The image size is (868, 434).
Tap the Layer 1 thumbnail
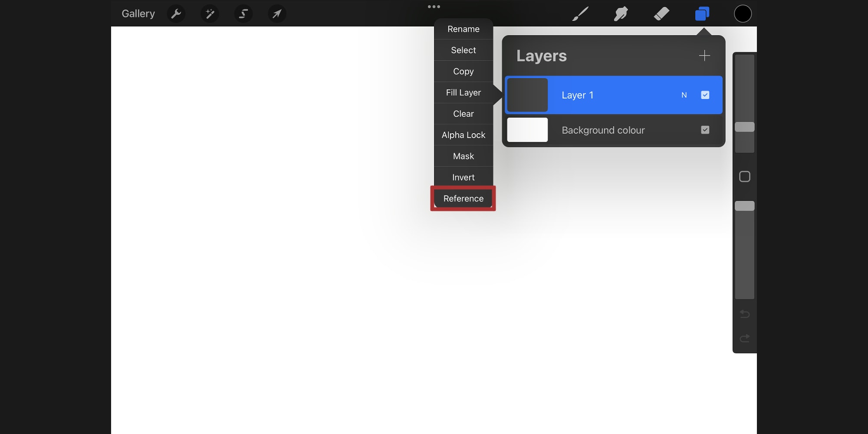pyautogui.click(x=527, y=95)
